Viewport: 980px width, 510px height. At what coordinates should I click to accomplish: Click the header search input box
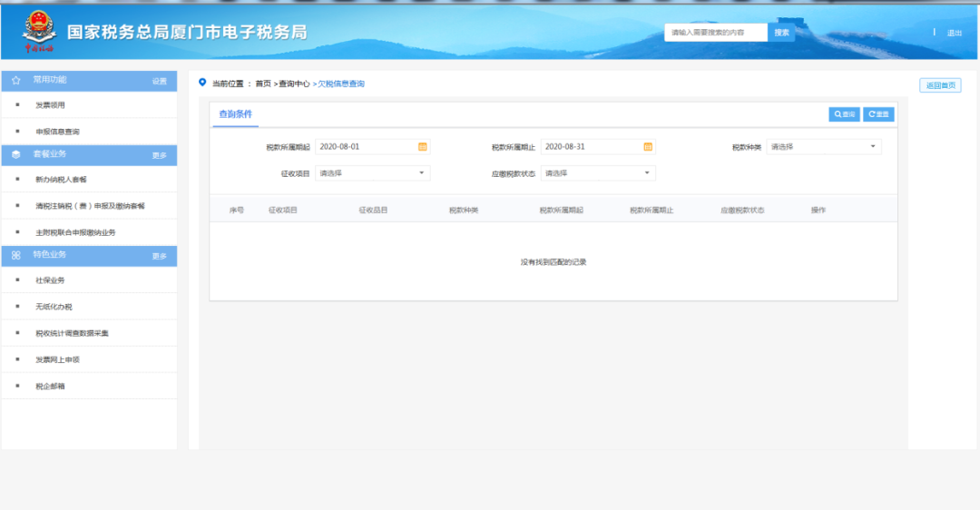pyautogui.click(x=716, y=33)
